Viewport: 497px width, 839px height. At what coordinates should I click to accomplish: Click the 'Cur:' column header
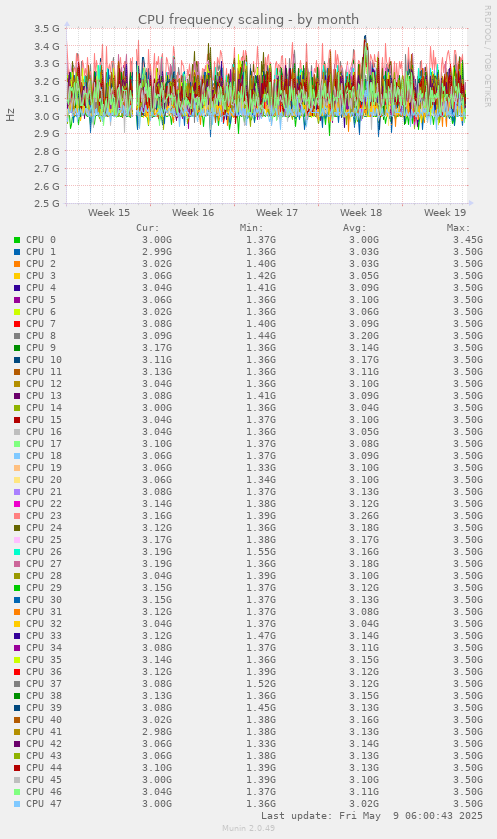(x=148, y=228)
